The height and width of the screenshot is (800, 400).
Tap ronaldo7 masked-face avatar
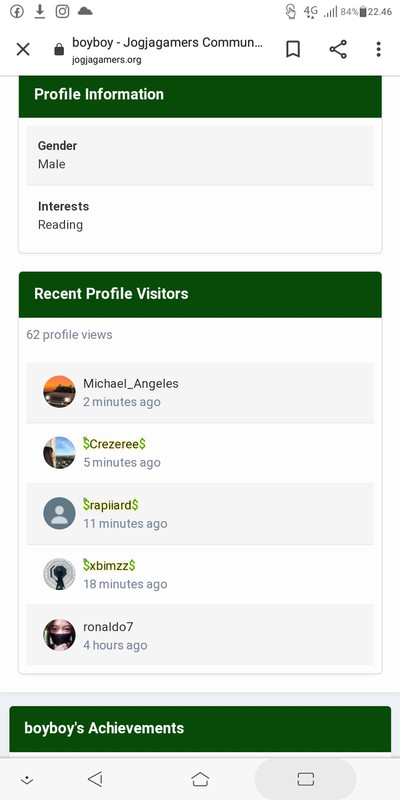(x=59, y=635)
